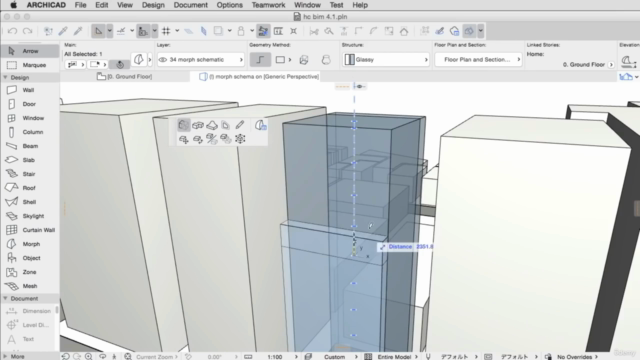The height and width of the screenshot is (360, 640).
Task: Expand the Home story '0. Ground Floor' arrow
Action: pyautogui.click(x=611, y=64)
